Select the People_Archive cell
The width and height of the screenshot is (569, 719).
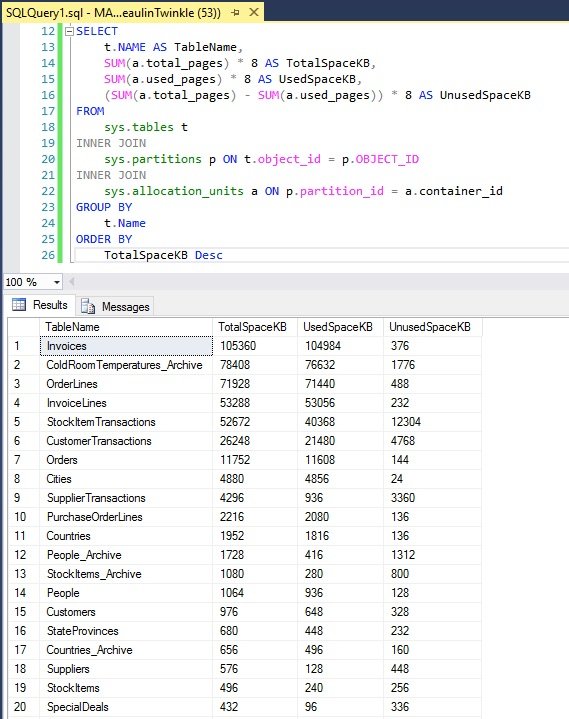(126, 555)
